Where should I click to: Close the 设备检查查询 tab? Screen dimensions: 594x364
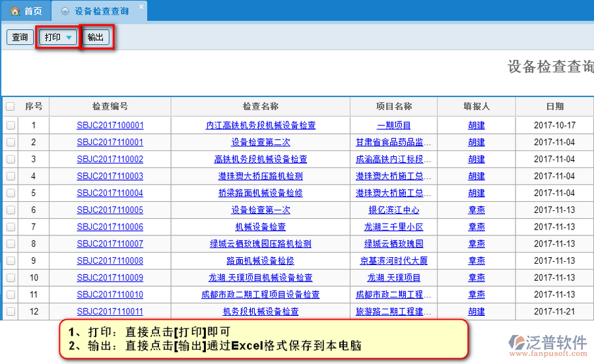[141, 8]
